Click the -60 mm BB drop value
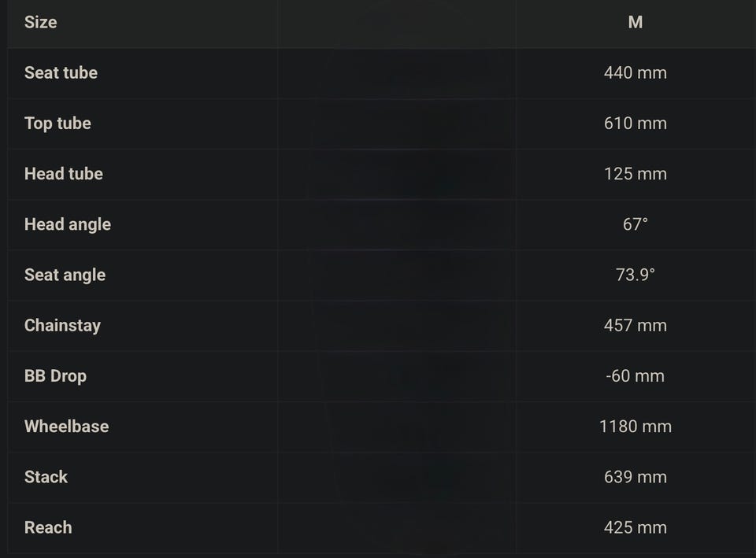756x558 pixels. pos(635,375)
